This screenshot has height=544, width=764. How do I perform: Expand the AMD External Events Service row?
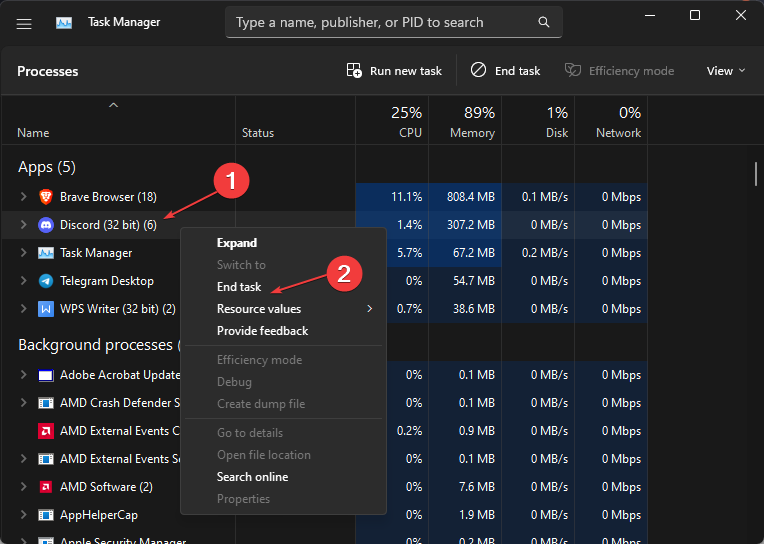[x=23, y=458]
